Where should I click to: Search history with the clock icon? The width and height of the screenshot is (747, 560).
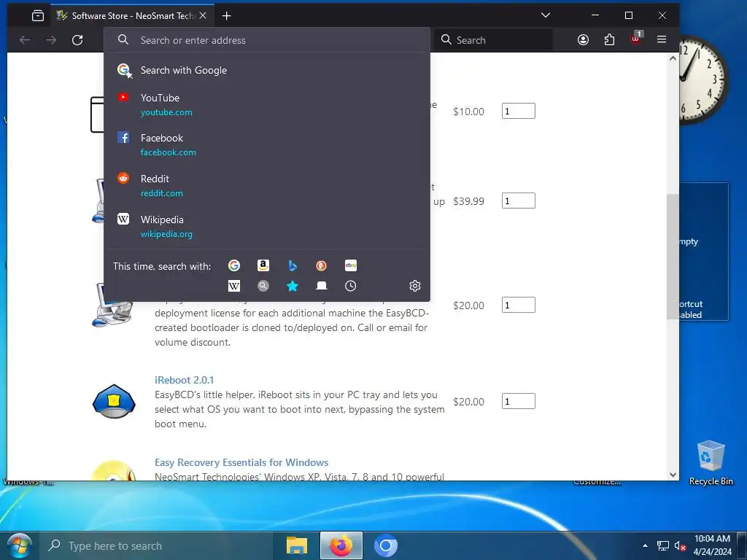tap(351, 286)
